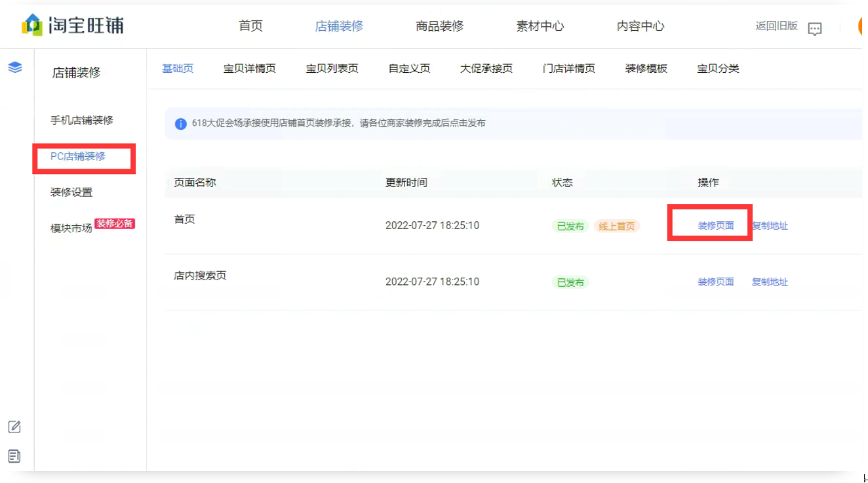
Task: Click 装修页面 for 店内搜索页 row
Action: tap(716, 282)
